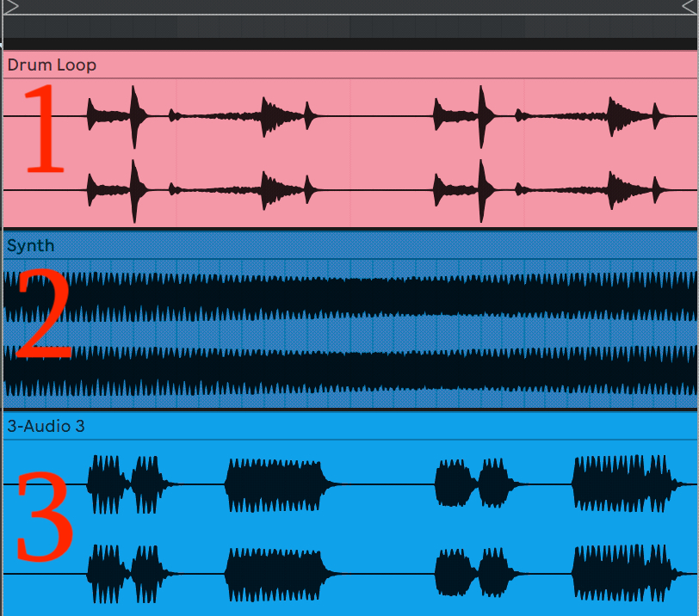699x616 pixels.
Task: Click the loop brace end marker
Action: [690, 7]
